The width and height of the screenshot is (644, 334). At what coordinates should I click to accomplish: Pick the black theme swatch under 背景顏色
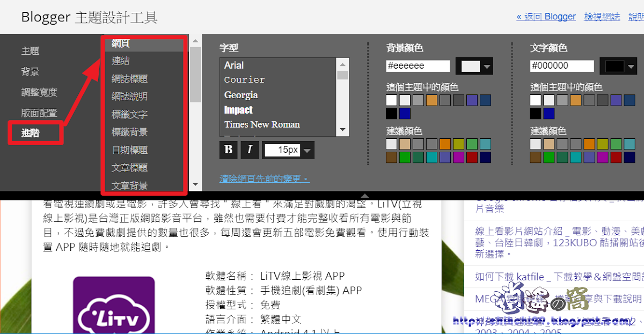391,114
